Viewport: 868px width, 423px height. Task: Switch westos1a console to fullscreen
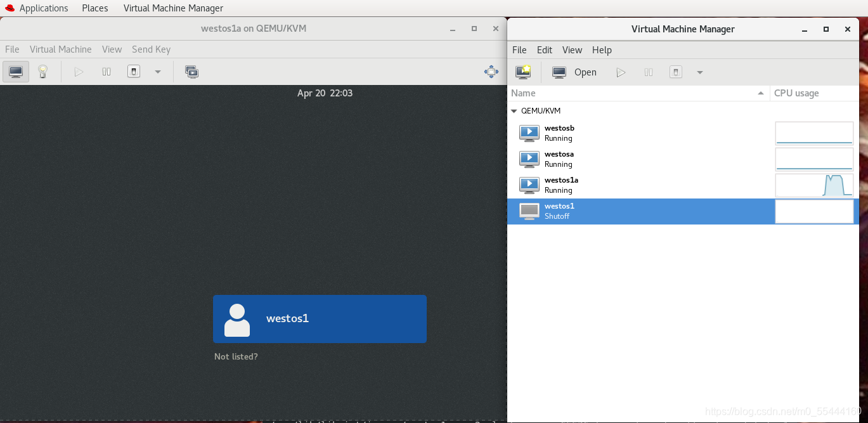pyautogui.click(x=491, y=72)
